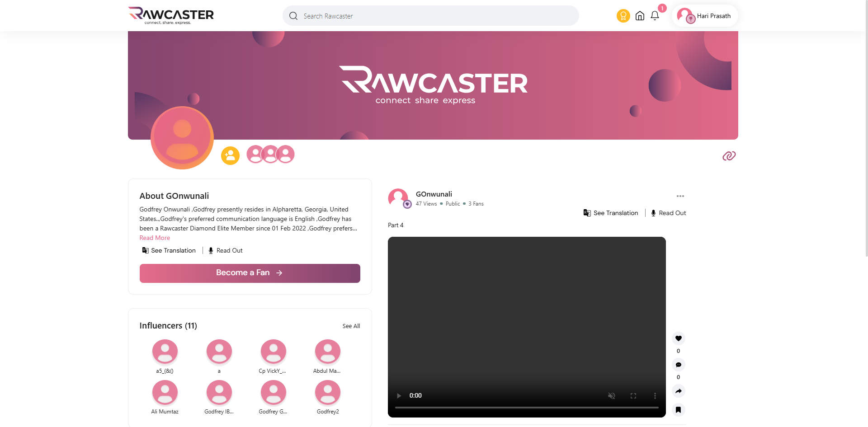Click See Translation in About section

[x=169, y=250]
